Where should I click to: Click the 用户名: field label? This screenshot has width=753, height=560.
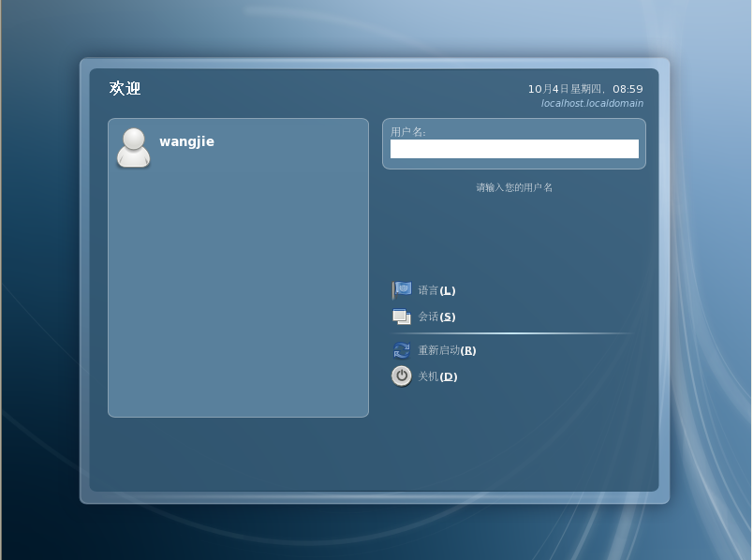[x=409, y=132]
